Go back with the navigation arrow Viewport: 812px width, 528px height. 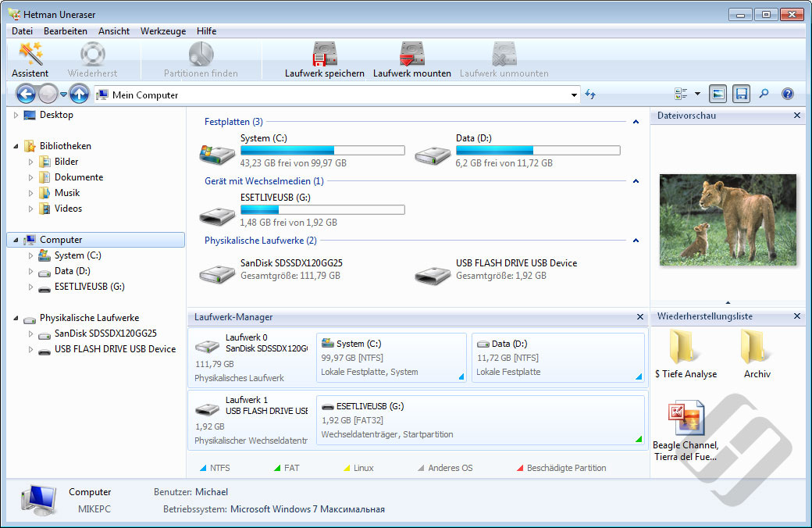click(x=26, y=95)
